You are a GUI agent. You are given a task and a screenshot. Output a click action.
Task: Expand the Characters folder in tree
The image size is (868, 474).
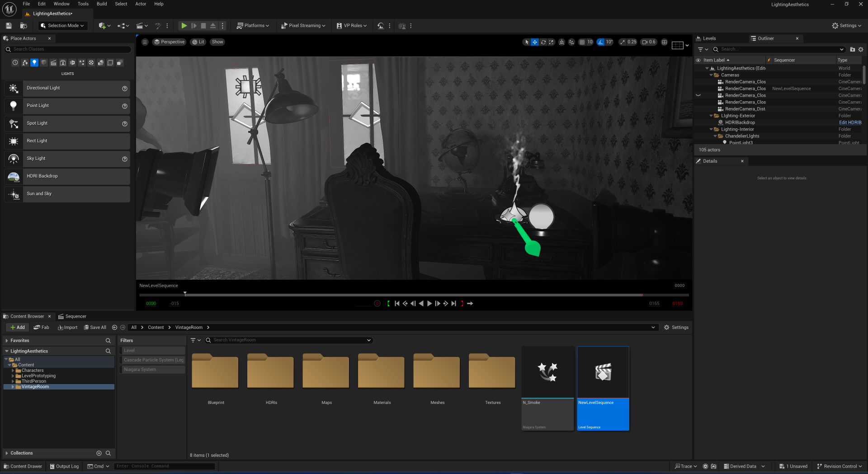pyautogui.click(x=13, y=371)
